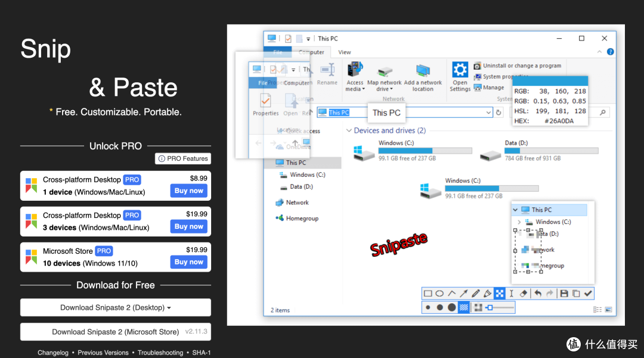Select Homegroup in navigation pane
This screenshot has height=358, width=644.
point(296,219)
